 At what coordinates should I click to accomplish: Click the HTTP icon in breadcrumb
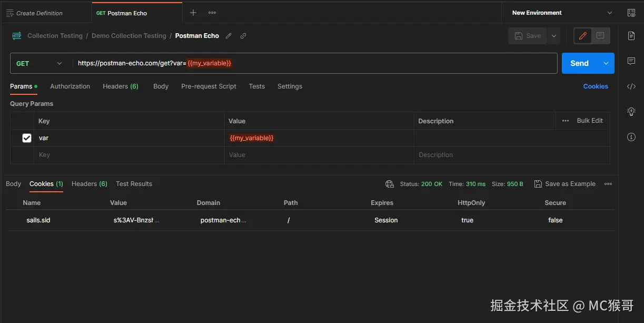(17, 36)
